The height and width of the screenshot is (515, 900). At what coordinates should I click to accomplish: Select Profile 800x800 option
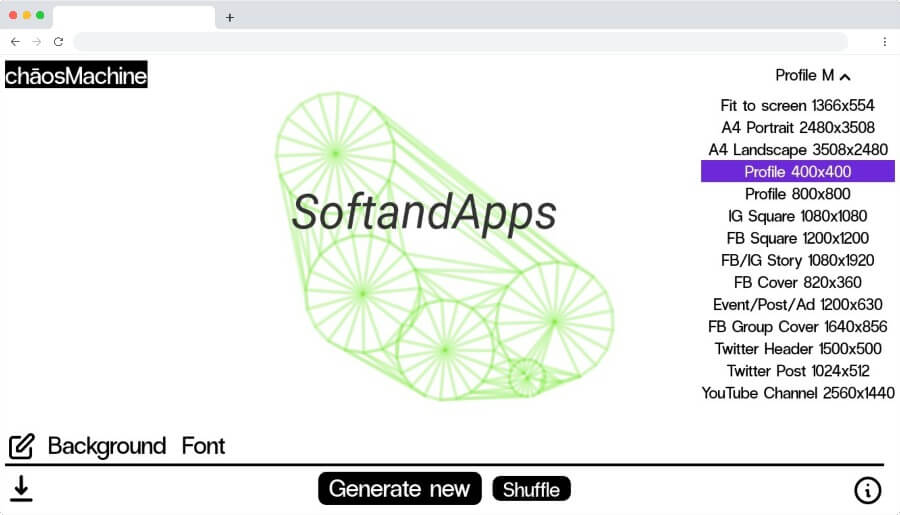click(x=797, y=194)
